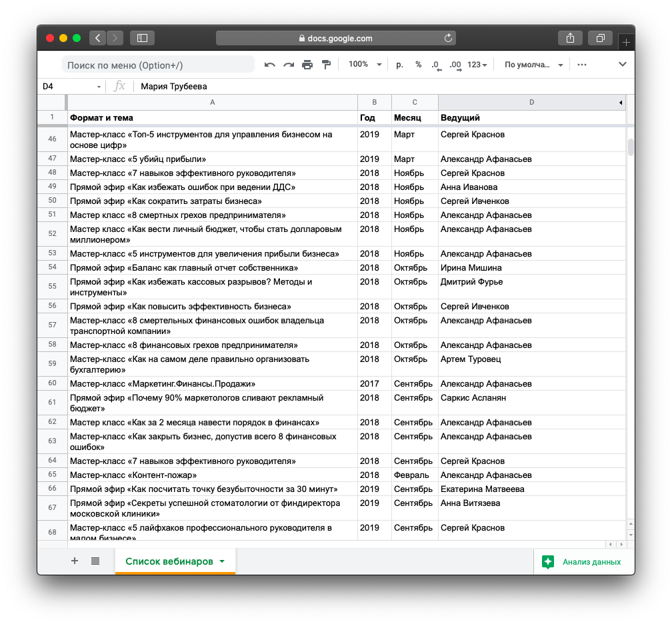Screen dimensions: 672x624
Task: Redo the last action in toolbar
Action: click(289, 65)
